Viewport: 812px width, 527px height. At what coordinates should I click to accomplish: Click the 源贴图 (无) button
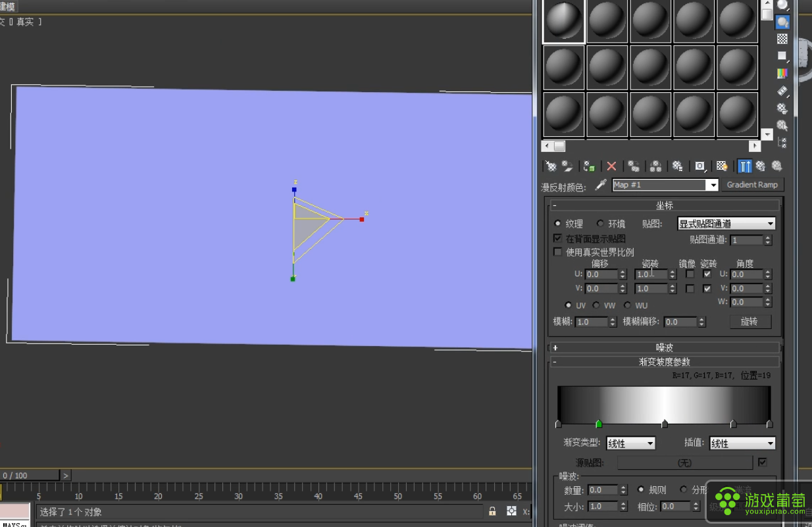[x=684, y=463]
